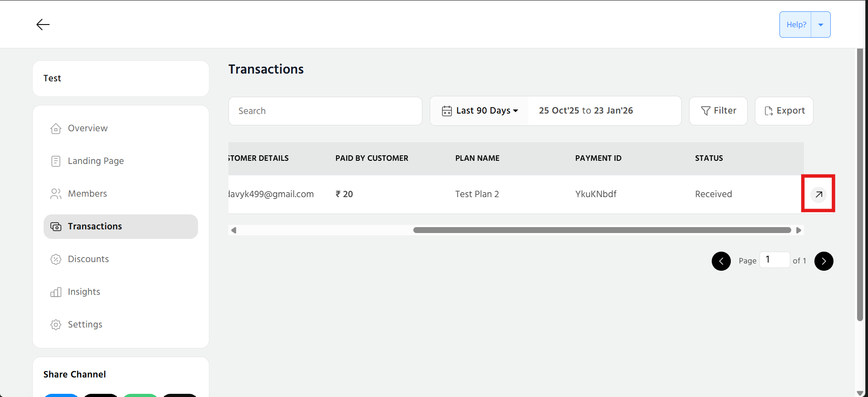Go to next page arrow

tap(823, 261)
